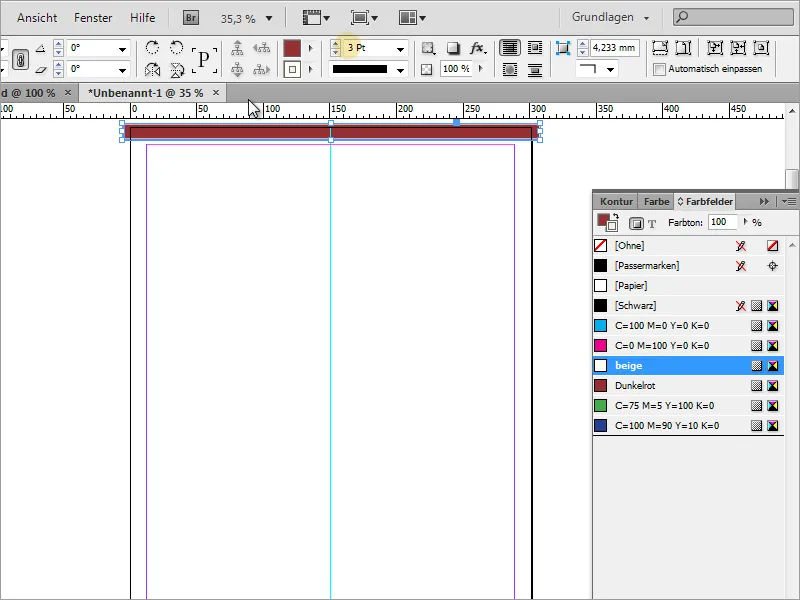800x600 pixels.
Task: Click the select container icon
Action: point(237,48)
